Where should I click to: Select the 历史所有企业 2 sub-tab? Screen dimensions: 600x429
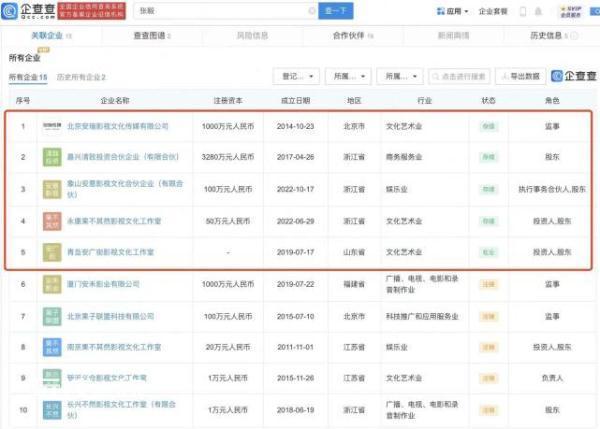(x=81, y=77)
